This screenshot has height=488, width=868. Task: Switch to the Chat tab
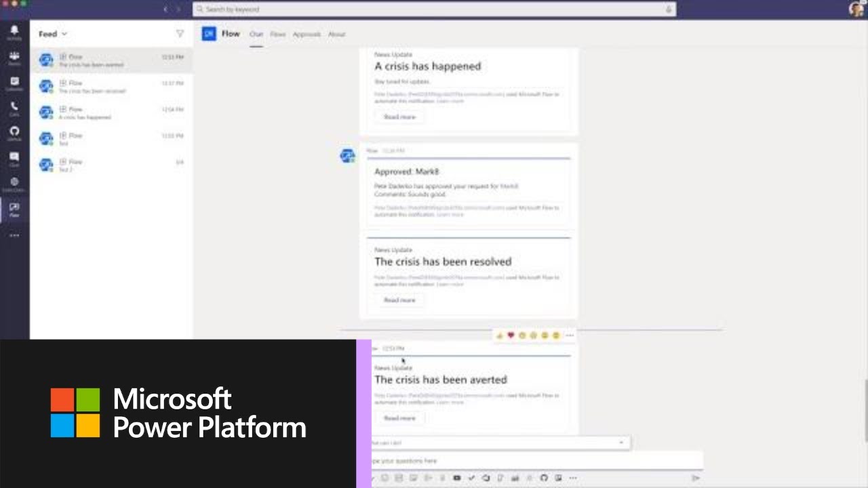[x=256, y=34]
